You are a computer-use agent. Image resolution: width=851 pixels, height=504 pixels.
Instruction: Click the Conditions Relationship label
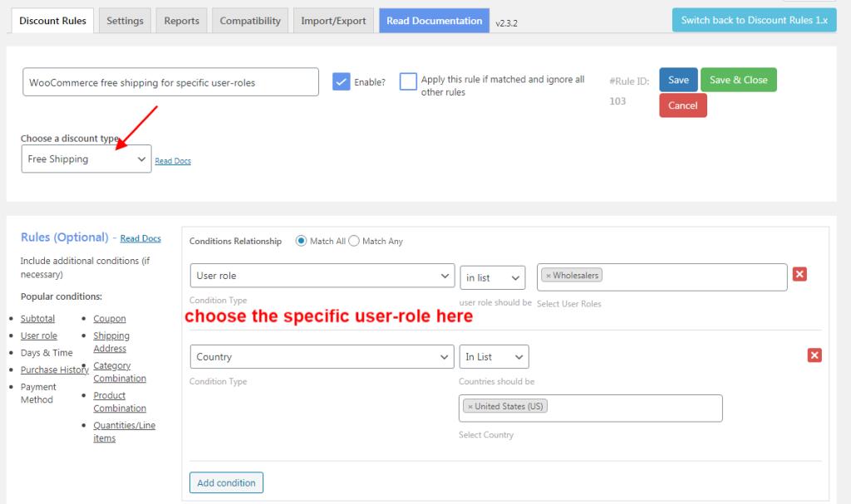tap(235, 242)
